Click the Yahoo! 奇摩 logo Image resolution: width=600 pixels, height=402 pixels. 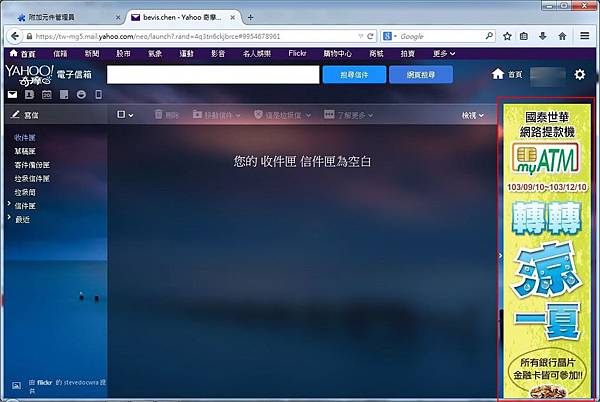point(29,75)
